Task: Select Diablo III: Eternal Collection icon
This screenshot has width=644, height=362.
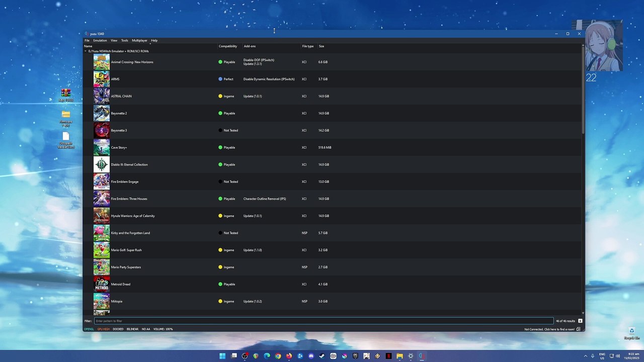Action: click(x=101, y=164)
